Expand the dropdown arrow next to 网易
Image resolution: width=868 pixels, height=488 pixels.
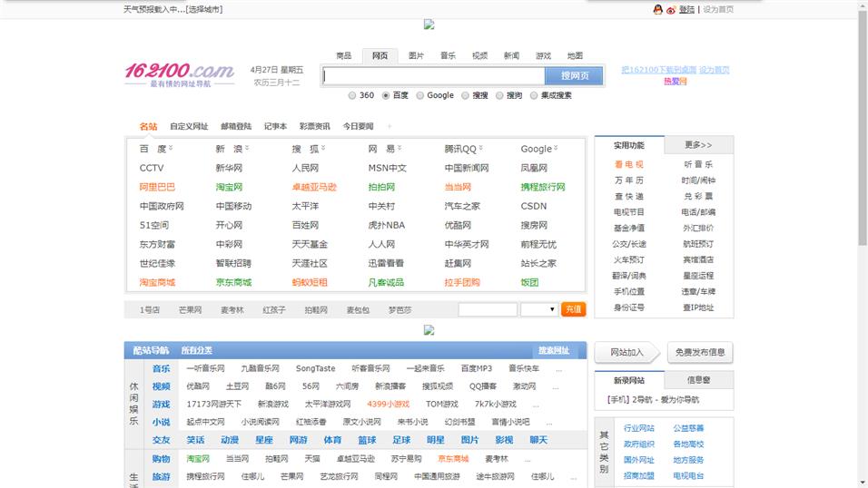[x=399, y=148]
